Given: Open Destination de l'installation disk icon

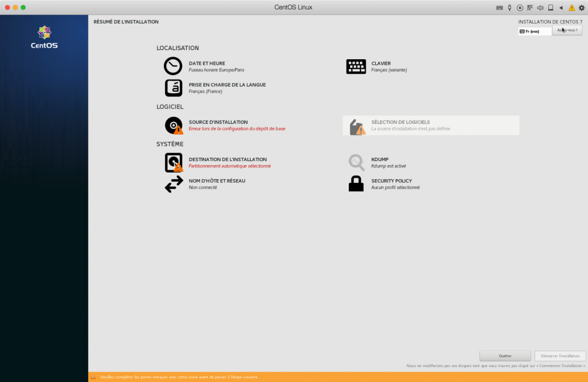Looking at the screenshot, I should [173, 162].
